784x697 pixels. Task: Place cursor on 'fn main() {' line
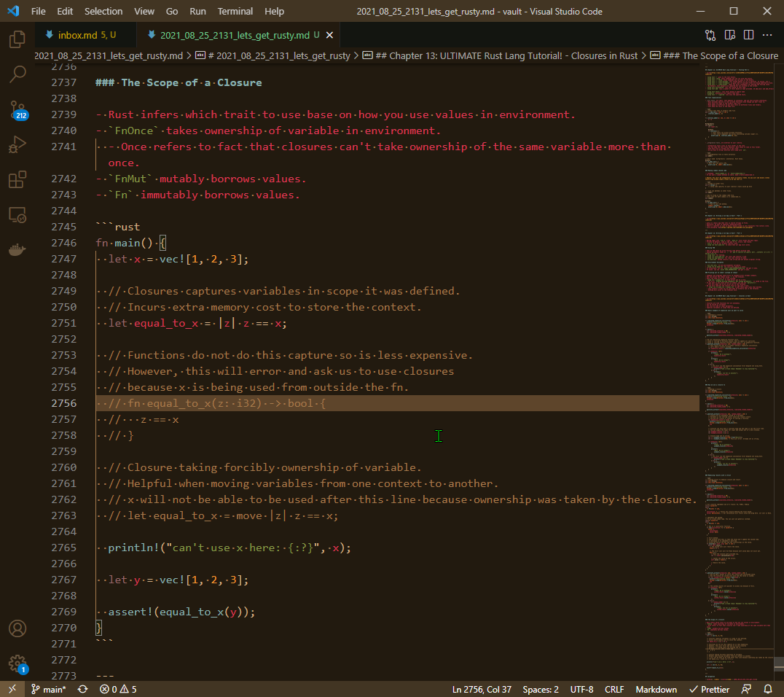coord(130,243)
